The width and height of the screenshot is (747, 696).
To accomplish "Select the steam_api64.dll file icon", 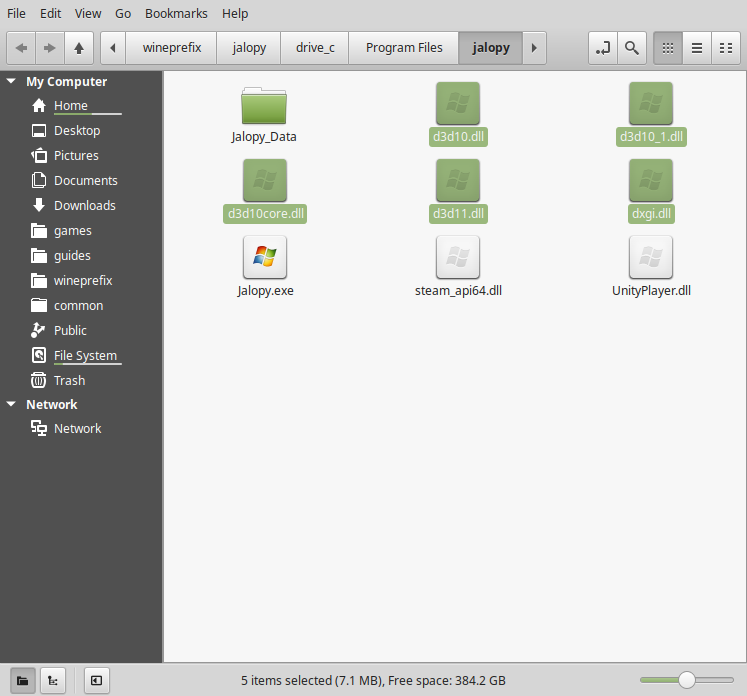I will tap(458, 257).
